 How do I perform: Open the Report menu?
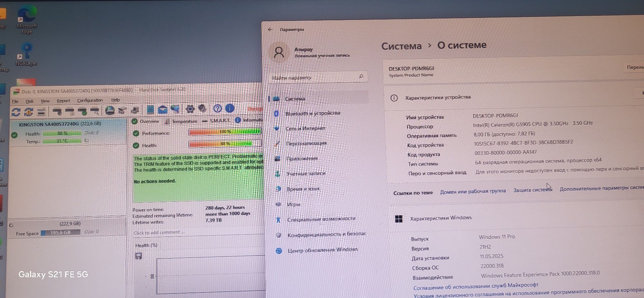pyautogui.click(x=63, y=101)
